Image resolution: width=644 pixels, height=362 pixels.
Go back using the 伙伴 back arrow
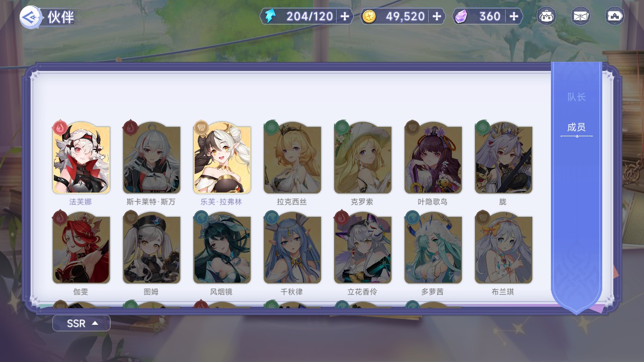point(29,17)
